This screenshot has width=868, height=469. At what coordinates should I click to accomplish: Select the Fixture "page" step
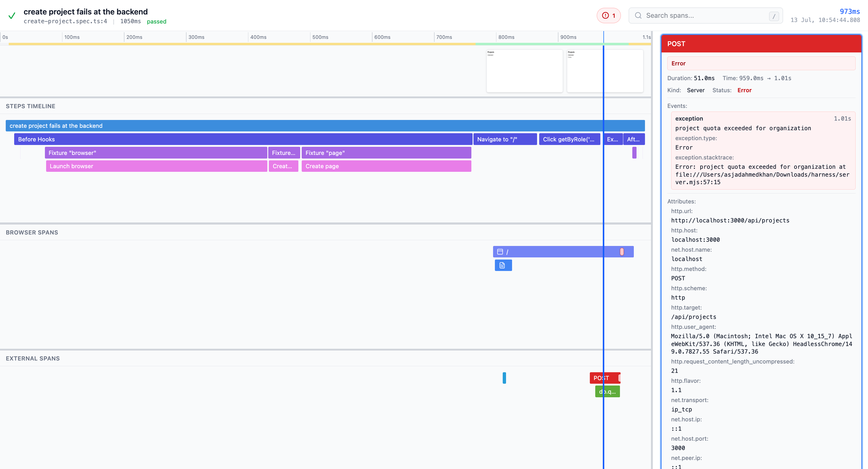tap(386, 153)
